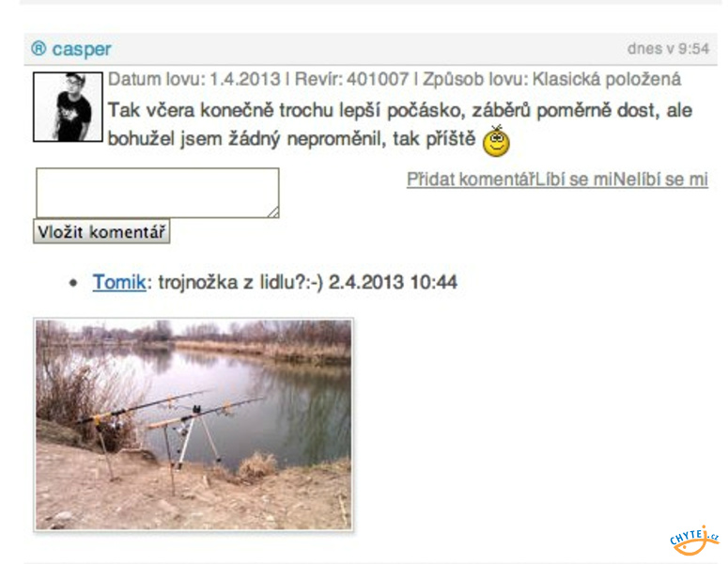The height and width of the screenshot is (564, 728).
Task: Open casper's profile name link
Action: pos(82,49)
